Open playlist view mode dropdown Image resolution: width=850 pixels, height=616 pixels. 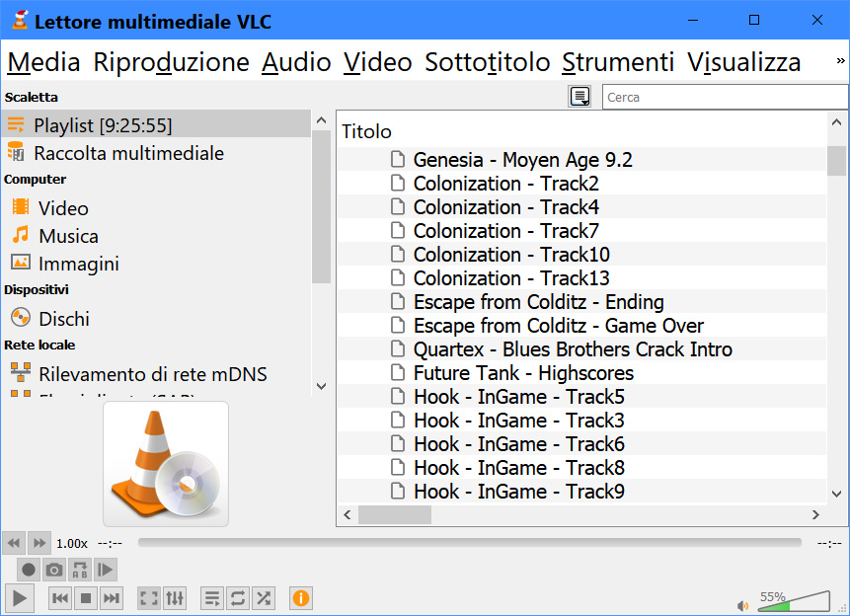580,97
